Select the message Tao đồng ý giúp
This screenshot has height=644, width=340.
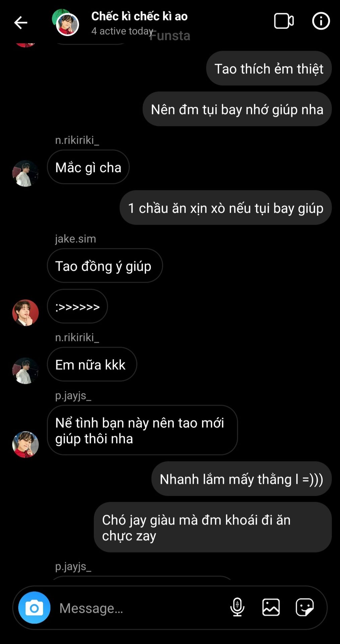[105, 265]
